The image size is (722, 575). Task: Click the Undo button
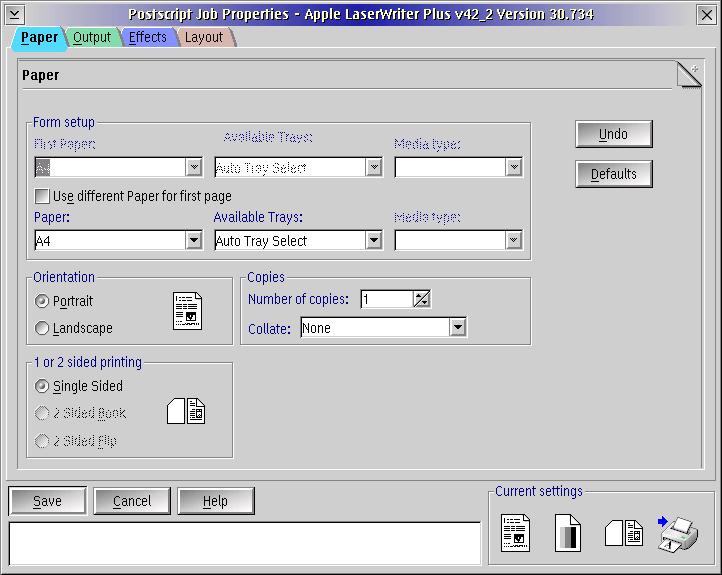pyautogui.click(x=613, y=134)
